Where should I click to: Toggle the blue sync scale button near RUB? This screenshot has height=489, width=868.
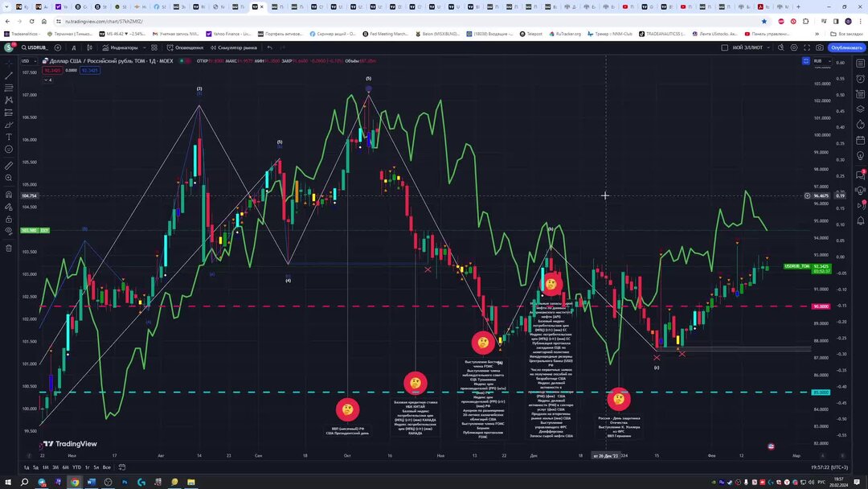point(806,61)
